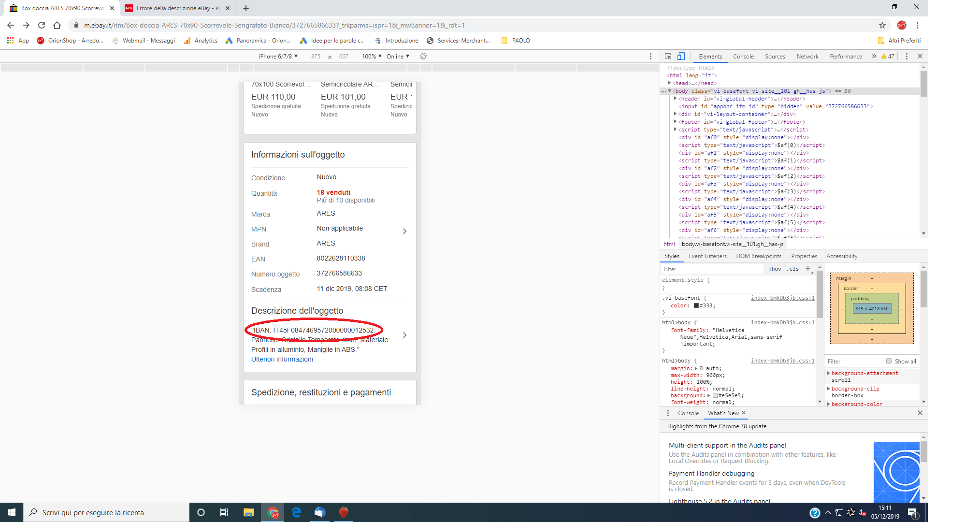Image resolution: width=980 pixels, height=522 pixels.
Task: Reload the eBay page
Action: pos(42,25)
